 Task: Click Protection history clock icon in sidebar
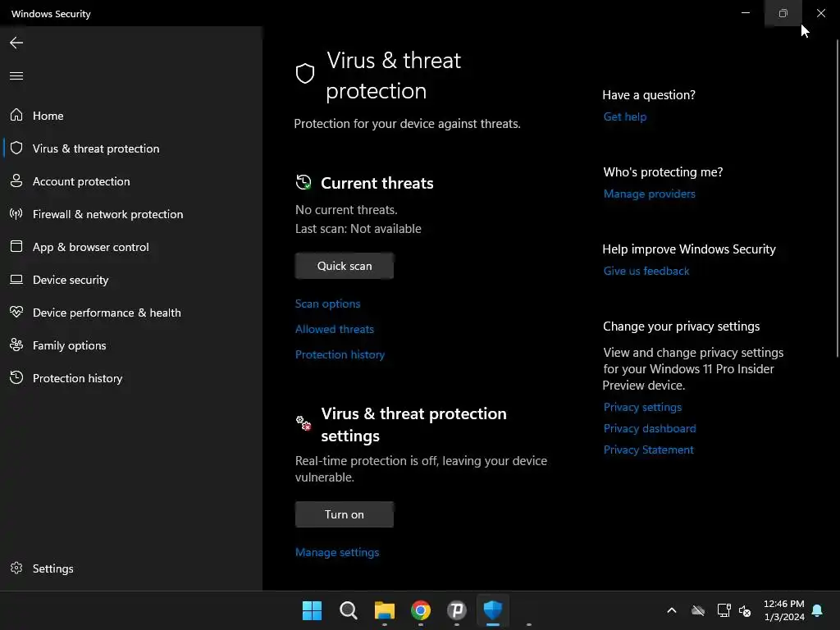tap(16, 378)
